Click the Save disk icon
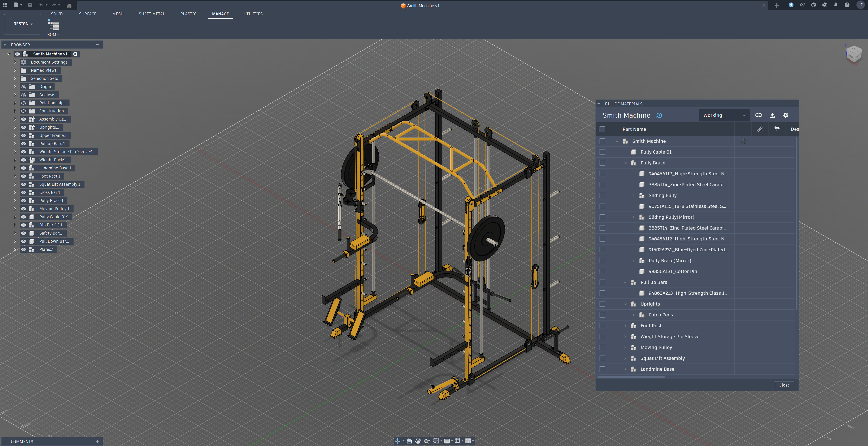This screenshot has height=446, width=868. (x=30, y=5)
